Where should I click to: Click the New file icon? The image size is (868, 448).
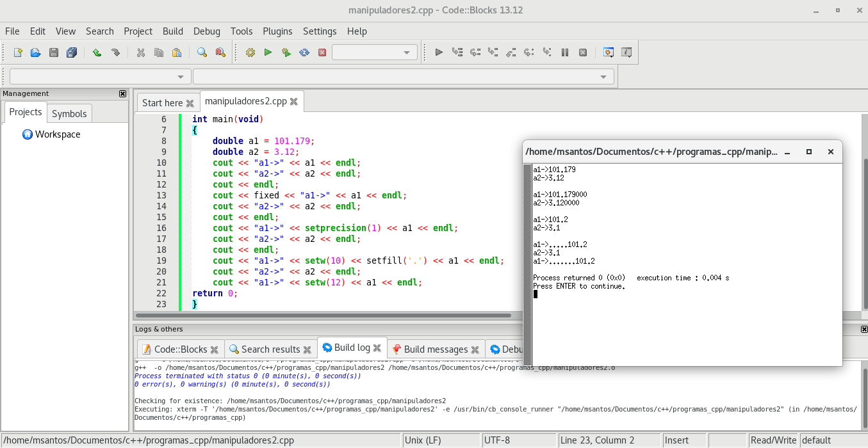[x=18, y=52]
